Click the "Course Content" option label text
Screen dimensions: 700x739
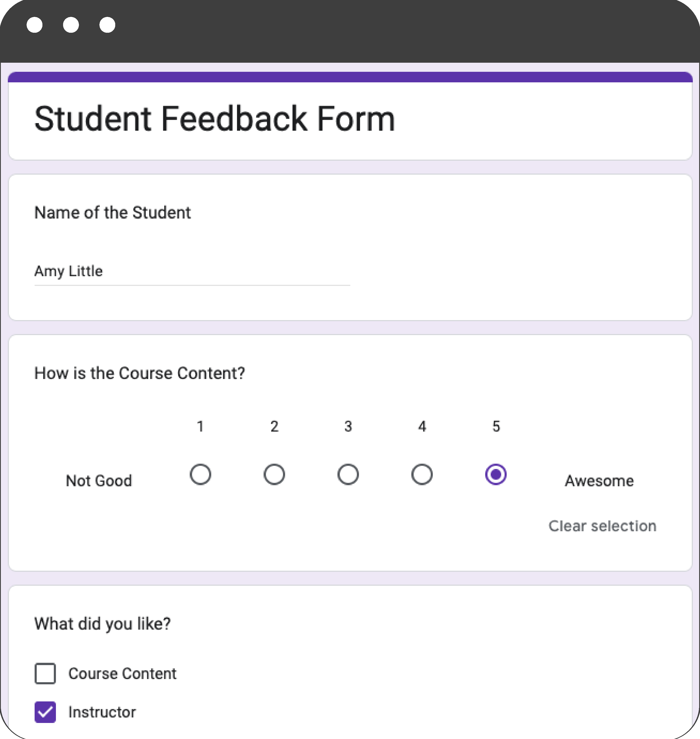pos(122,674)
